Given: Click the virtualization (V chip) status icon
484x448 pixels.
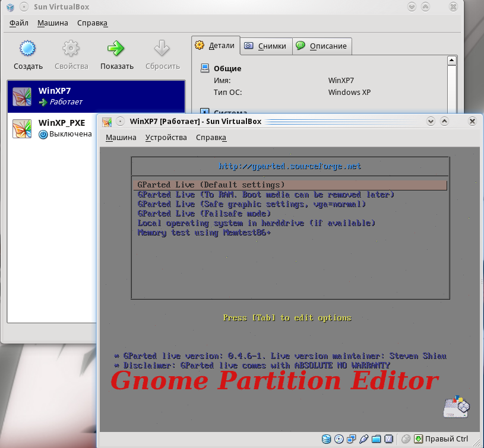Looking at the screenshot, I should pos(388,439).
